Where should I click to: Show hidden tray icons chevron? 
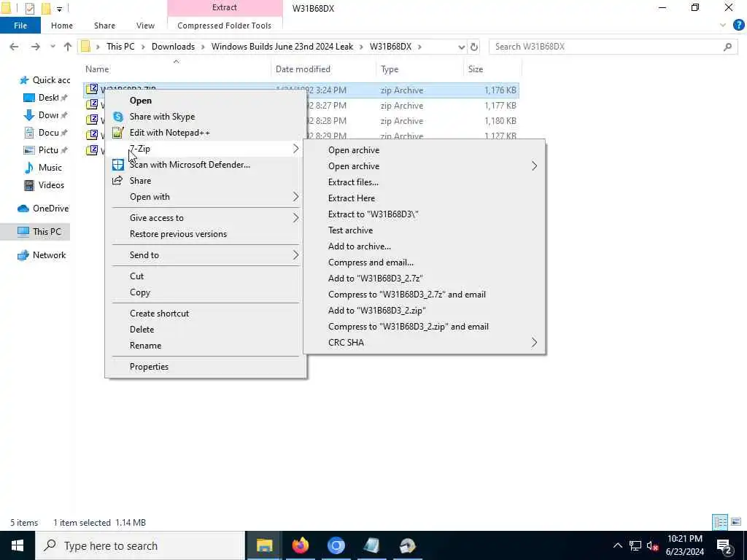(x=617, y=545)
